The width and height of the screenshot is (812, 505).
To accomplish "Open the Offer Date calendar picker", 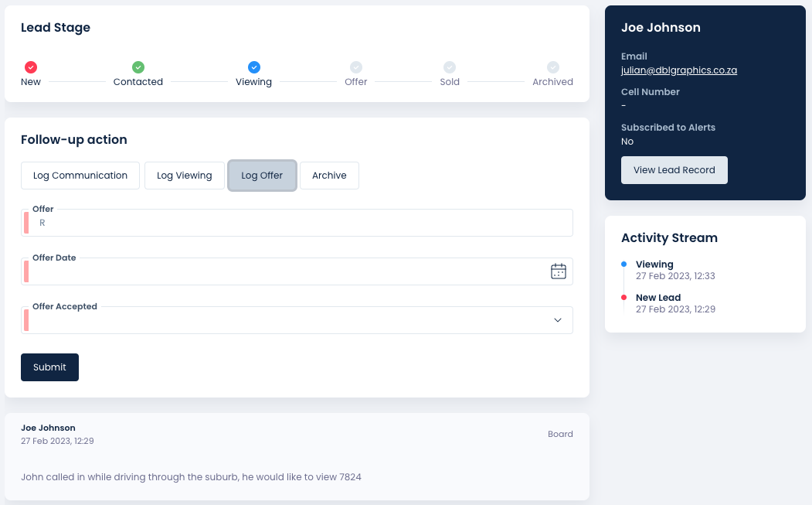I will coord(559,271).
